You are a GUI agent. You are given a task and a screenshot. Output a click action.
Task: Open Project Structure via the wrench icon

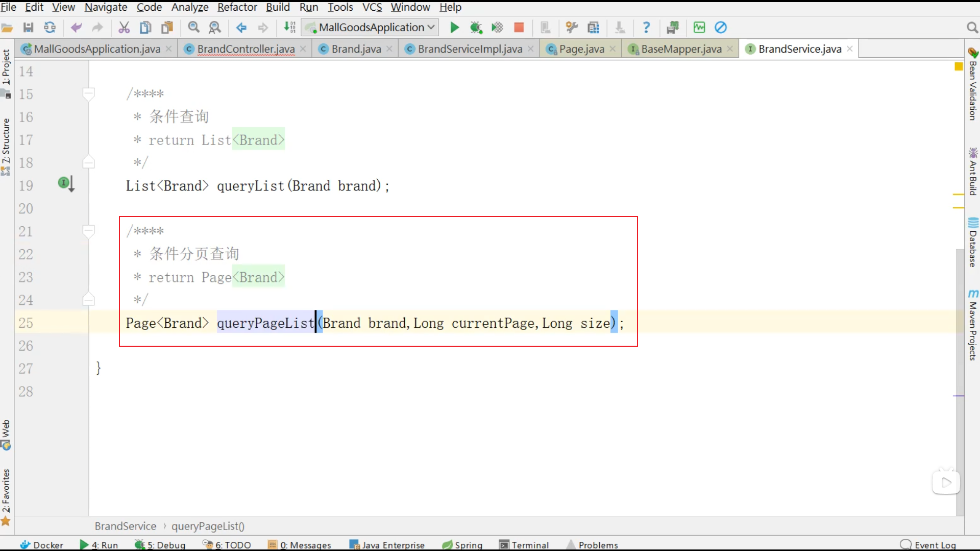click(572, 28)
